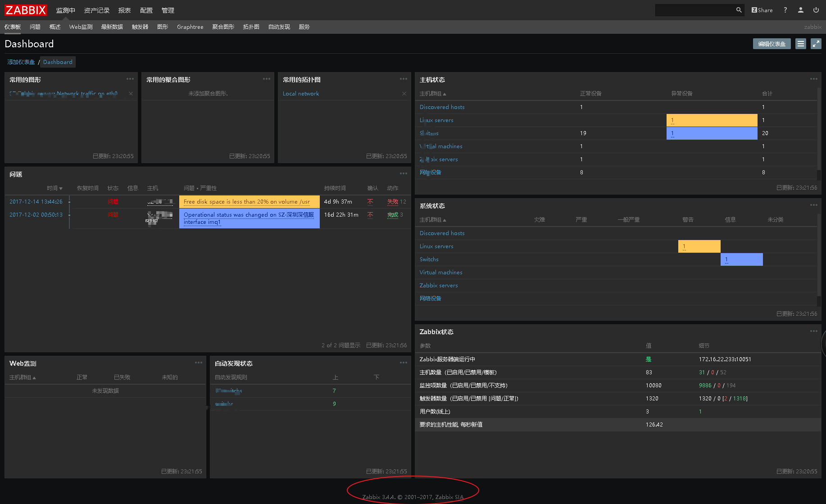Screen dimensions: 826x504
Task: Open options menu of 主机状态 widget
Action: tap(814, 79)
